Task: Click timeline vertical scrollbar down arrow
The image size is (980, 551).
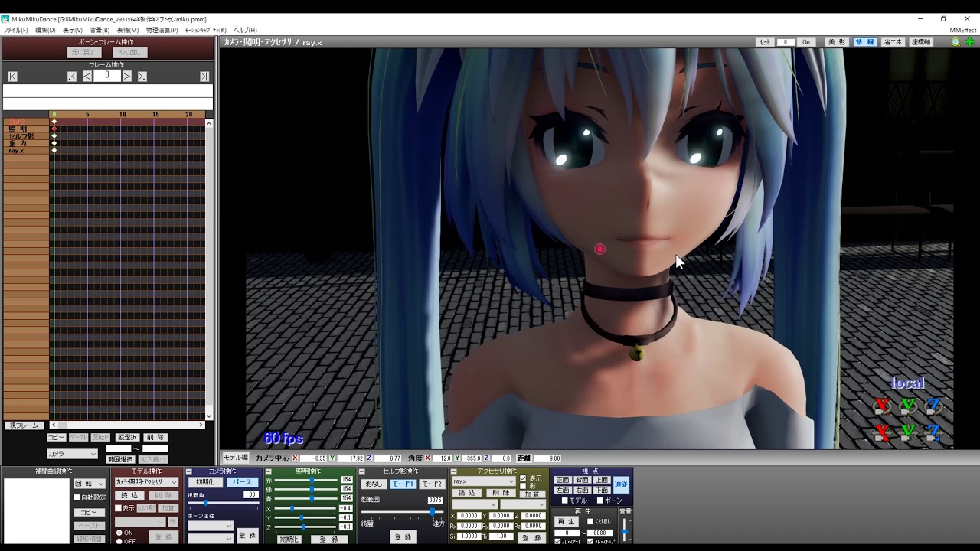Action: click(x=209, y=416)
